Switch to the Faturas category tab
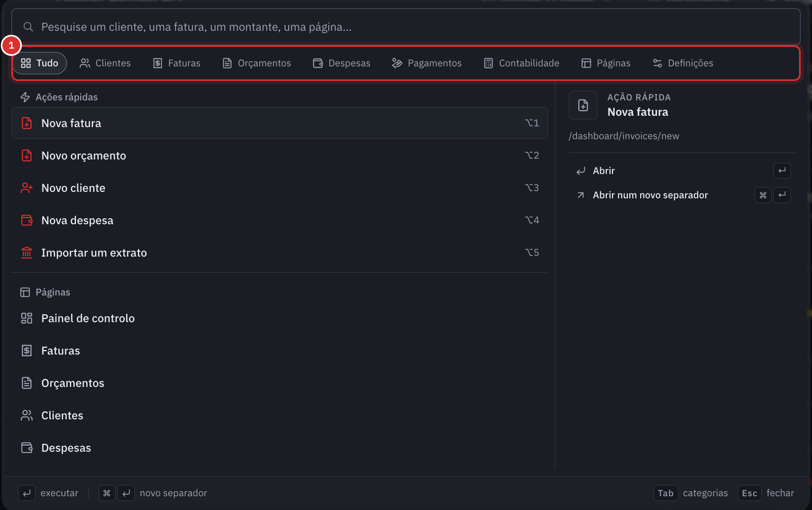Image resolution: width=812 pixels, height=510 pixels. (x=177, y=63)
